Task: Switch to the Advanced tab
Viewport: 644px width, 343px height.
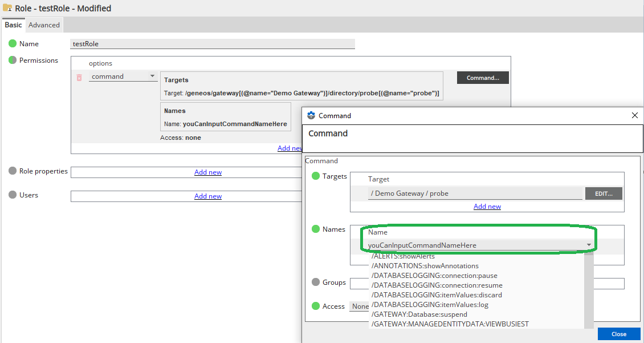Action: pyautogui.click(x=44, y=25)
